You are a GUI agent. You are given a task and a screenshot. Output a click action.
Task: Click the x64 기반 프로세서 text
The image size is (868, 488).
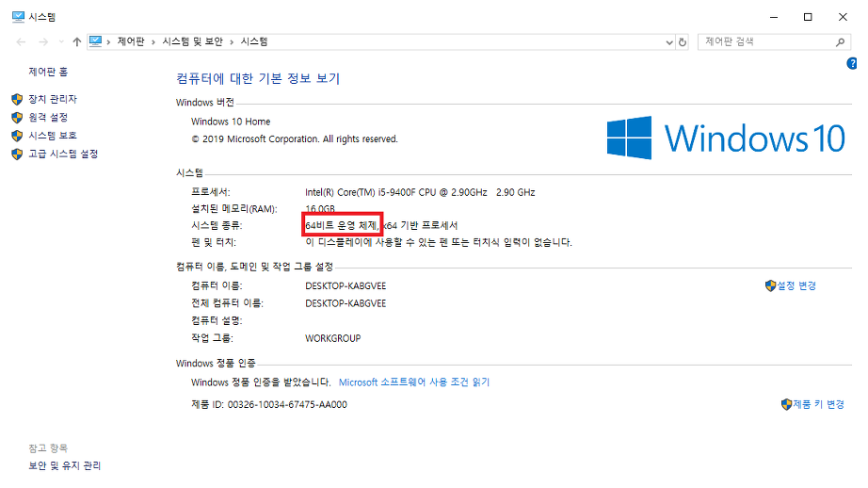point(421,225)
